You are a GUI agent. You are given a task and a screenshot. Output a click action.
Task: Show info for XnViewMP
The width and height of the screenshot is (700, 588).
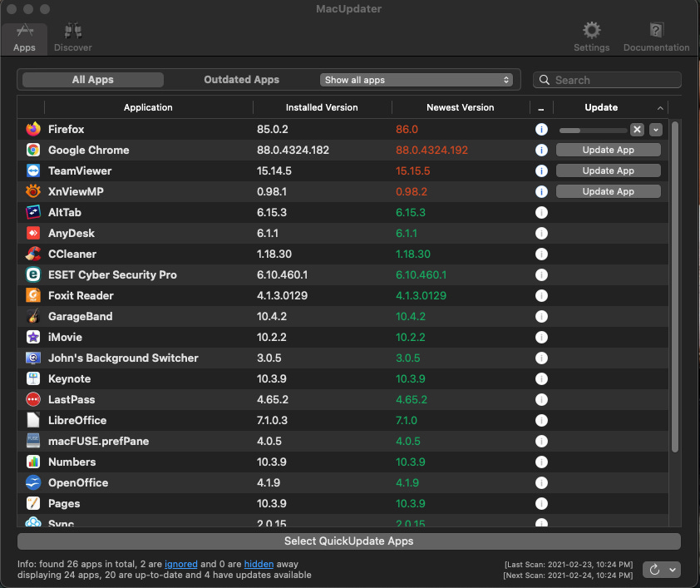541,191
